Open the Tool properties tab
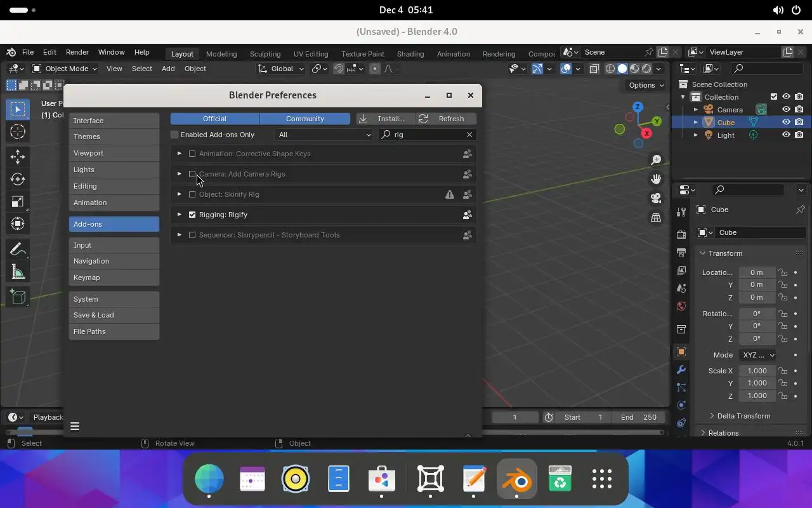This screenshot has width=812, height=508. pyautogui.click(x=681, y=211)
